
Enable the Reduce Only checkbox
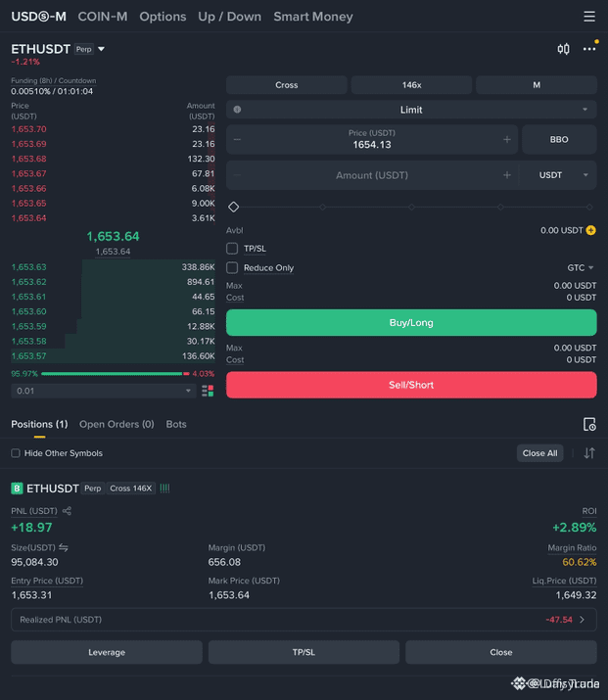pyautogui.click(x=232, y=267)
